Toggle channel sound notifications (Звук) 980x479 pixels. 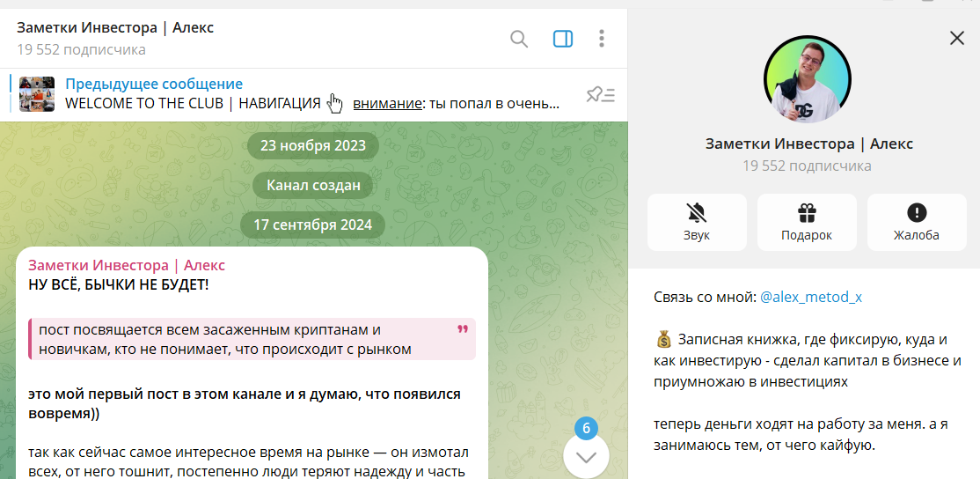[x=696, y=222]
